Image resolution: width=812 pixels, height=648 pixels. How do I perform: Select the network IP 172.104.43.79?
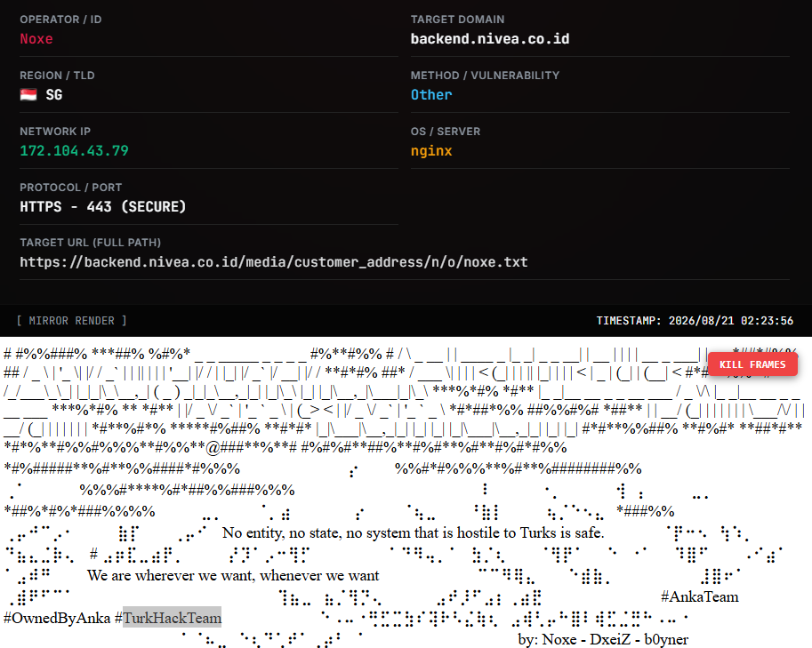pyautogui.click(x=74, y=150)
